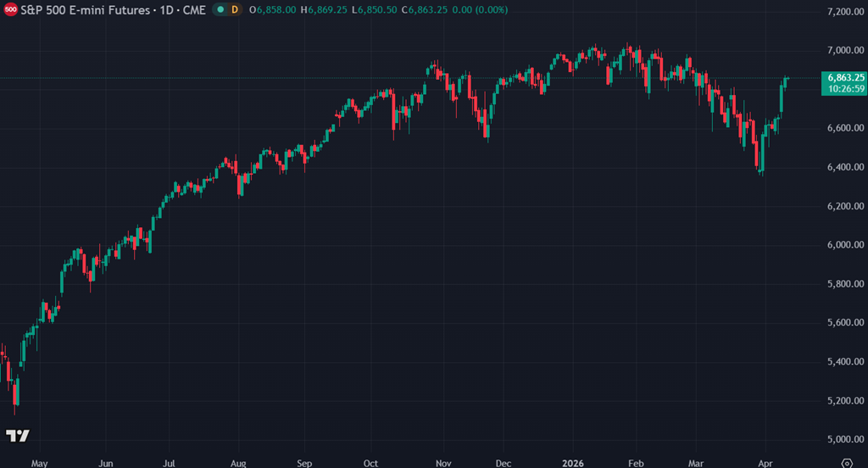Click the Apr label on time axis
This screenshot has height=468, width=868.
click(x=765, y=464)
